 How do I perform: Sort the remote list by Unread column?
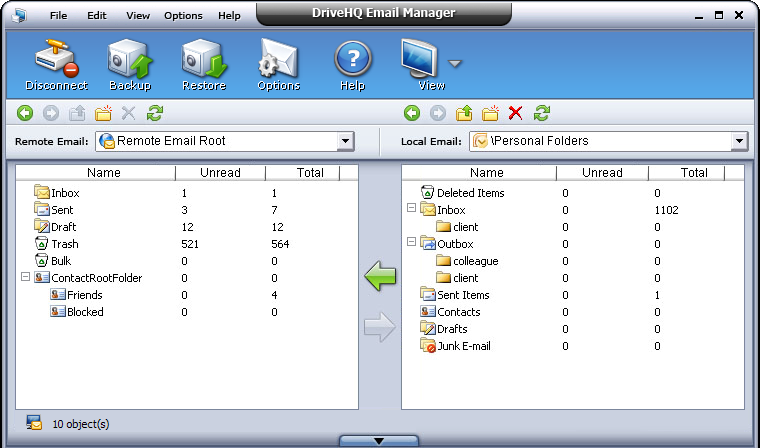[x=219, y=173]
